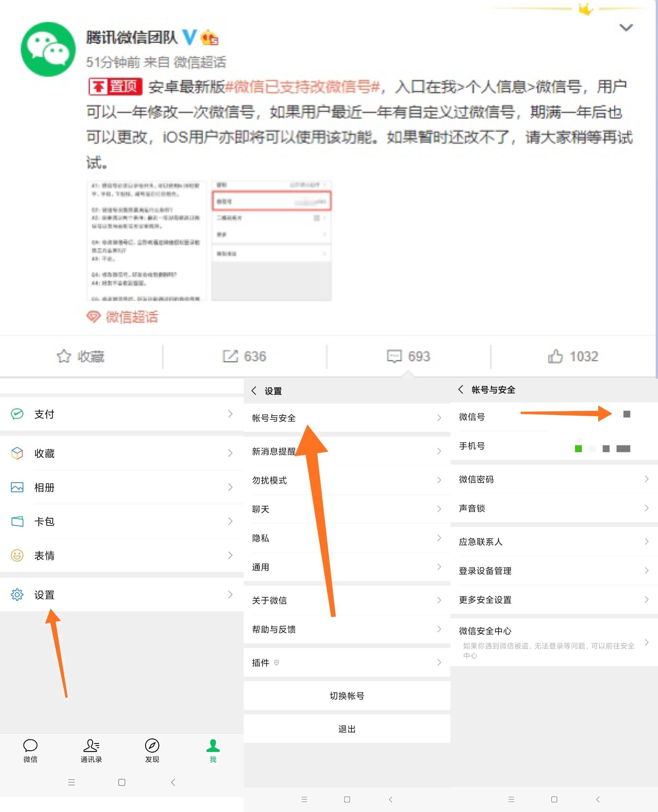This screenshot has height=812, width=658.
Task: Click the 支付 payment icon
Action: point(17,414)
